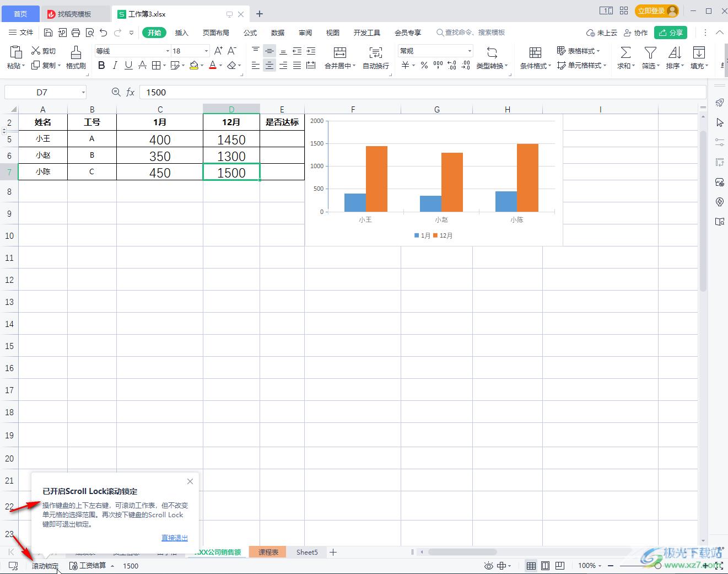Switch to page layout view in status bar

545,566
